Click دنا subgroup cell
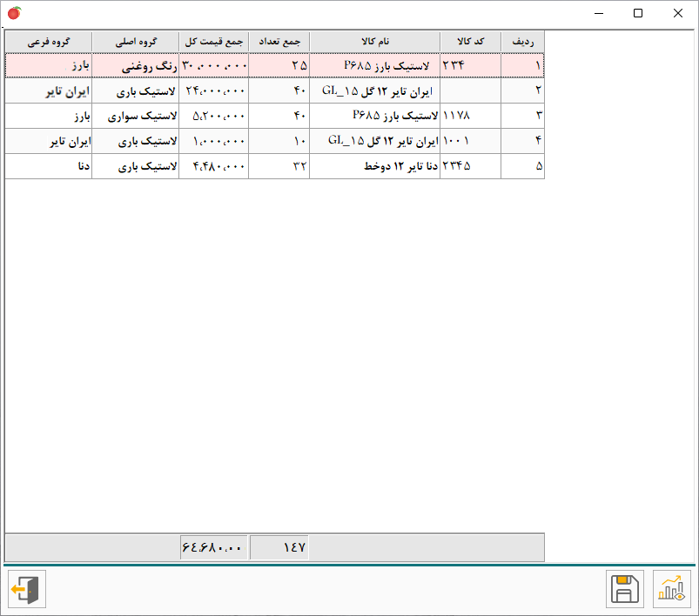 point(49,166)
